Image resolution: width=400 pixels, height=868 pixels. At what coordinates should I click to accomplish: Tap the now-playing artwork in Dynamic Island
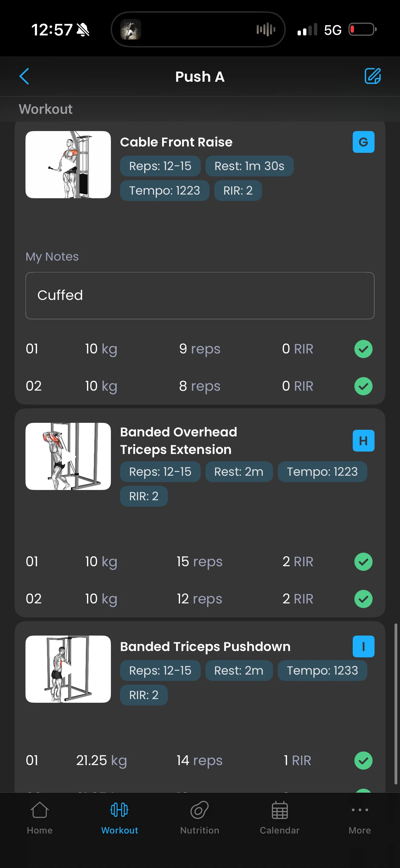(x=131, y=30)
